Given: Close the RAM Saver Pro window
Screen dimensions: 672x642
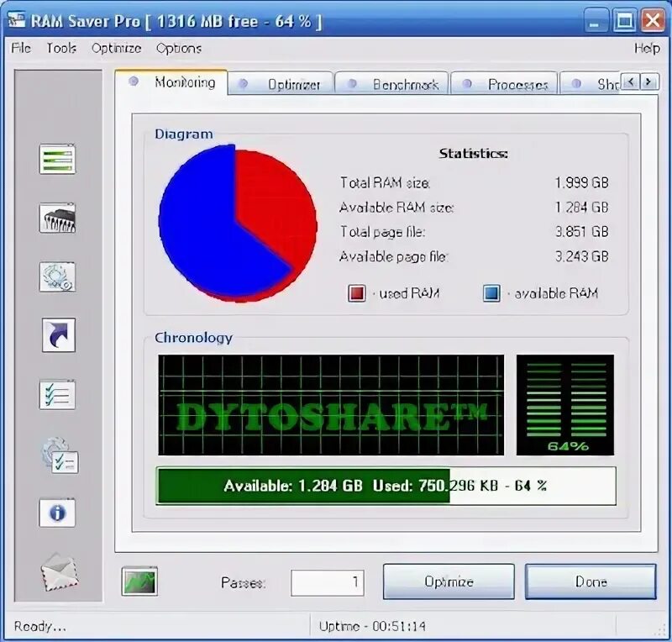Looking at the screenshot, I should pos(653,20).
